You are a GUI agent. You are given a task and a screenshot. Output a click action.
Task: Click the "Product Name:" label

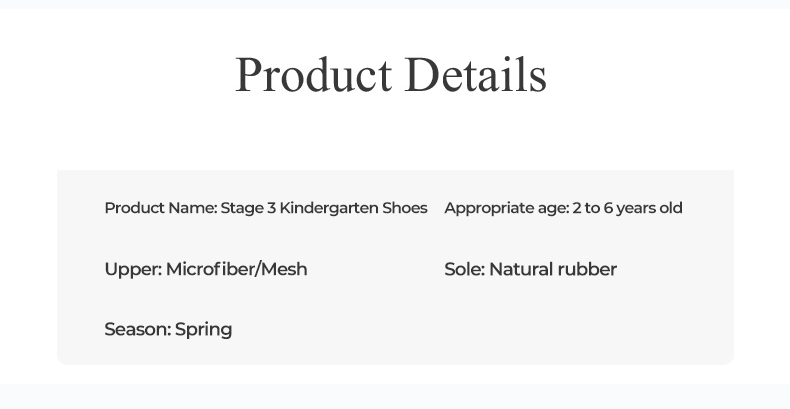coord(160,208)
